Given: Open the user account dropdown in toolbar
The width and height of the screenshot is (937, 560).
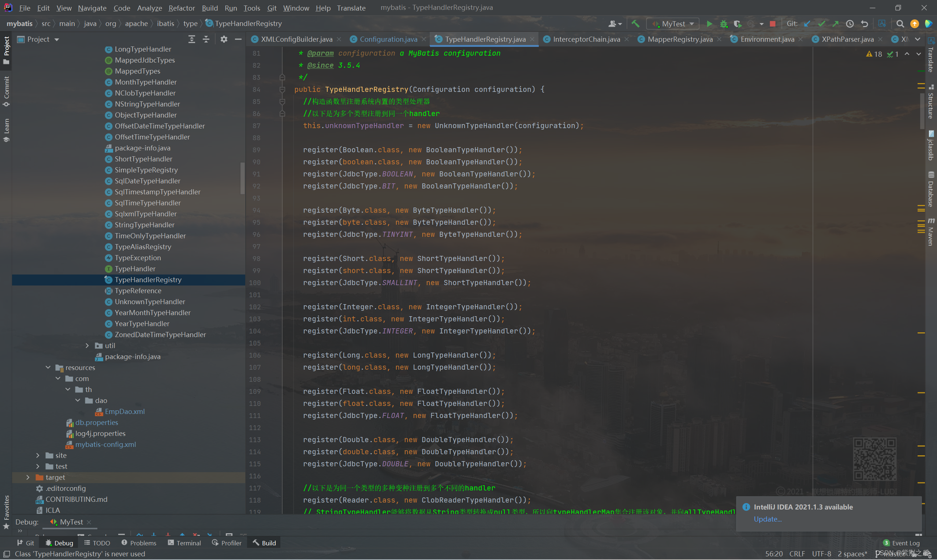Looking at the screenshot, I should tap(615, 24).
